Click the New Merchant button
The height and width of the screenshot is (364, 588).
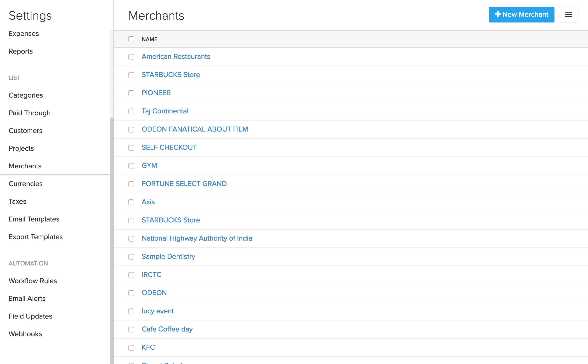coord(521,15)
